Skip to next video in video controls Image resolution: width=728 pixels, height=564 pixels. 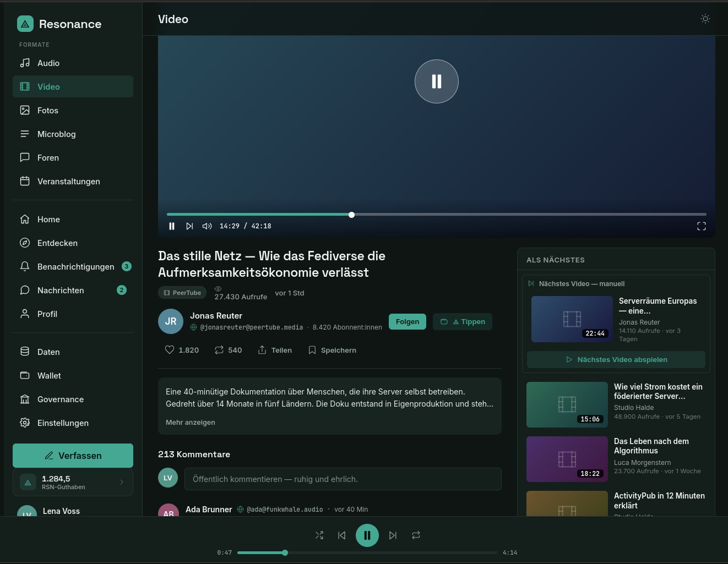click(x=189, y=226)
